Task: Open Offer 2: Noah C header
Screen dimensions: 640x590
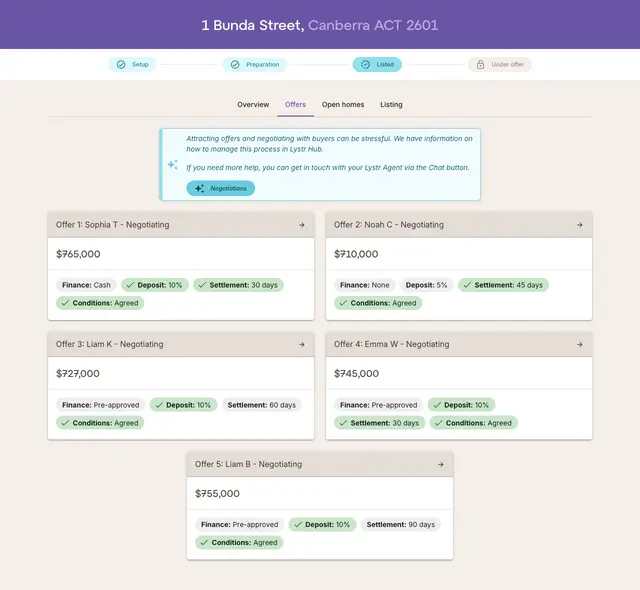Action: pyautogui.click(x=459, y=225)
